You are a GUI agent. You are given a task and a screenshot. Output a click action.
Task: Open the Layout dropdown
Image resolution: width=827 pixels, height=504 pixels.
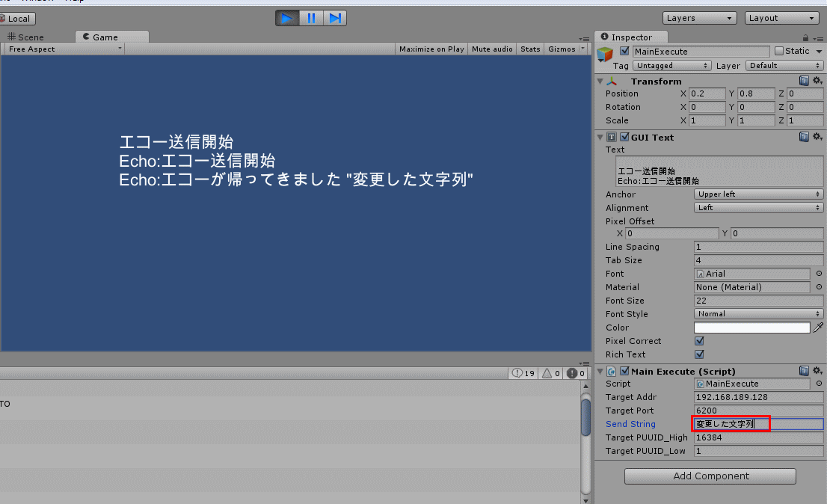781,18
